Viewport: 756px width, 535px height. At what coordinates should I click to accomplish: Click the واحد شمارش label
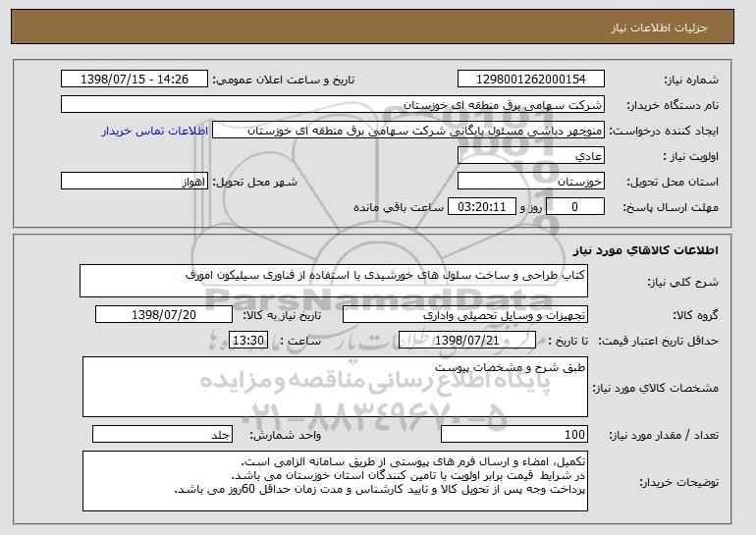click(285, 436)
